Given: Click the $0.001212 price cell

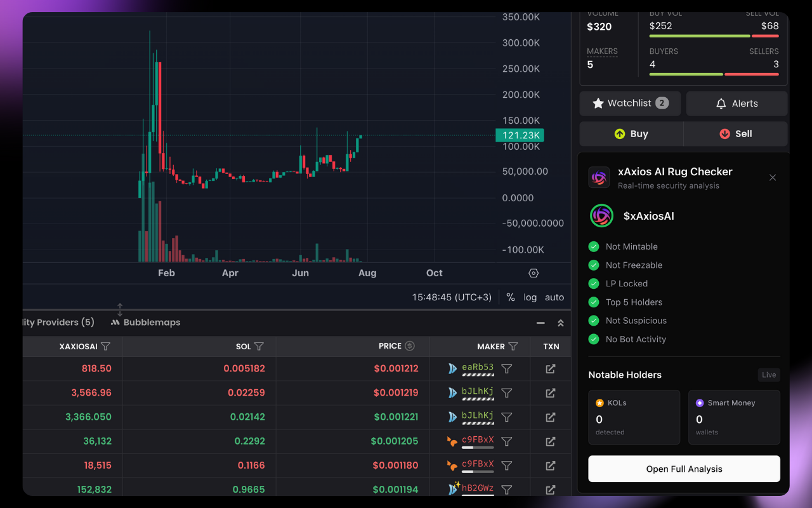Looking at the screenshot, I should coord(396,369).
